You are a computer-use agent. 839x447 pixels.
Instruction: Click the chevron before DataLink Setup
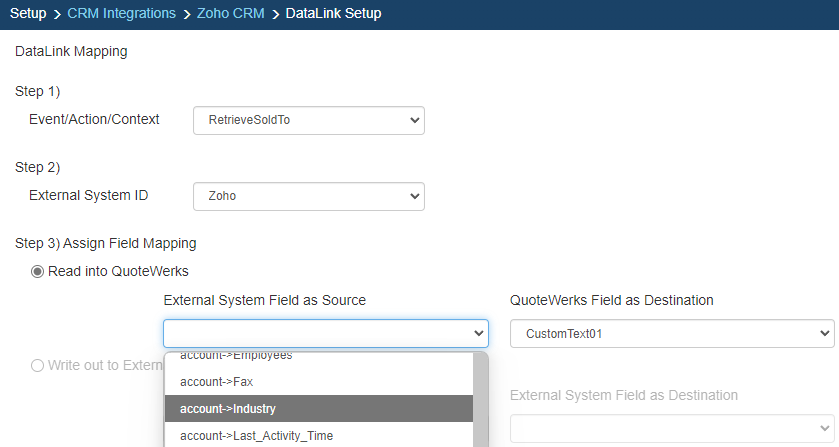275,14
